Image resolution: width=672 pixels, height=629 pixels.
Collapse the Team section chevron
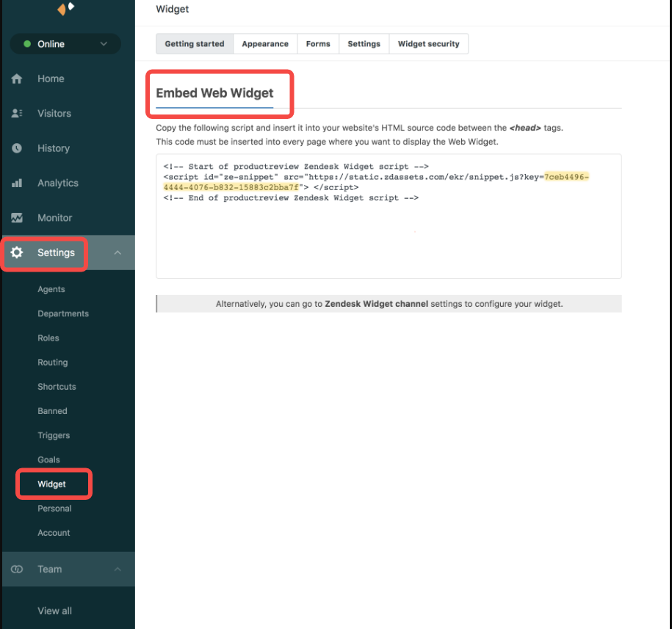coord(118,569)
